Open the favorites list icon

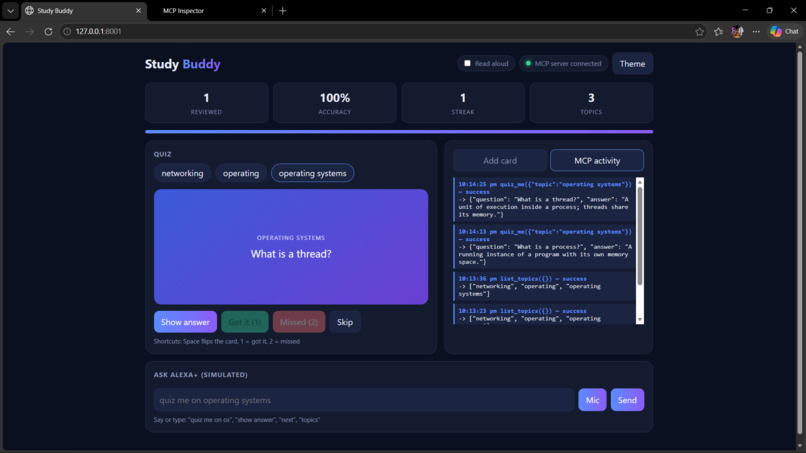click(x=719, y=31)
